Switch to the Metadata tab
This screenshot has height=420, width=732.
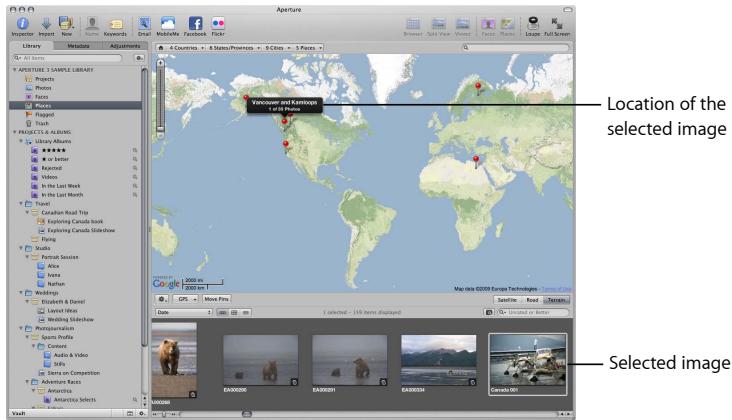[78, 46]
